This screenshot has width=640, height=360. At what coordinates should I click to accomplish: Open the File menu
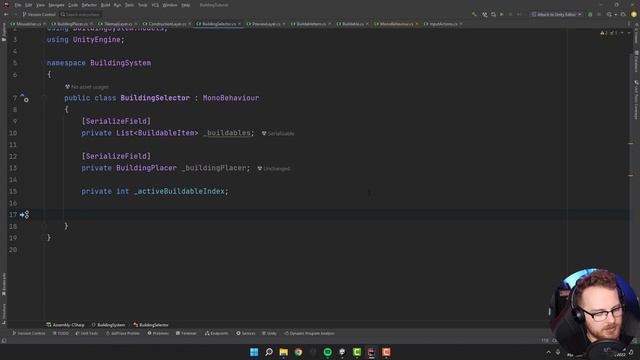click(x=18, y=5)
